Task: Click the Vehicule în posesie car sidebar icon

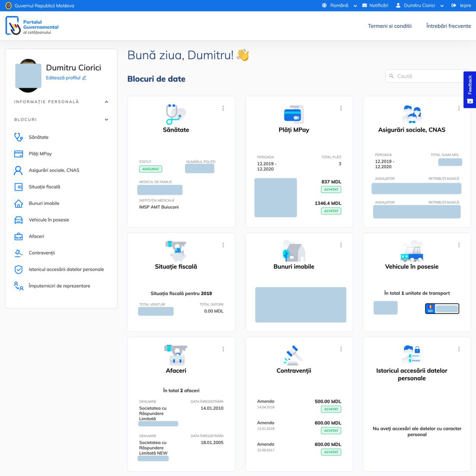Action: [x=18, y=220]
